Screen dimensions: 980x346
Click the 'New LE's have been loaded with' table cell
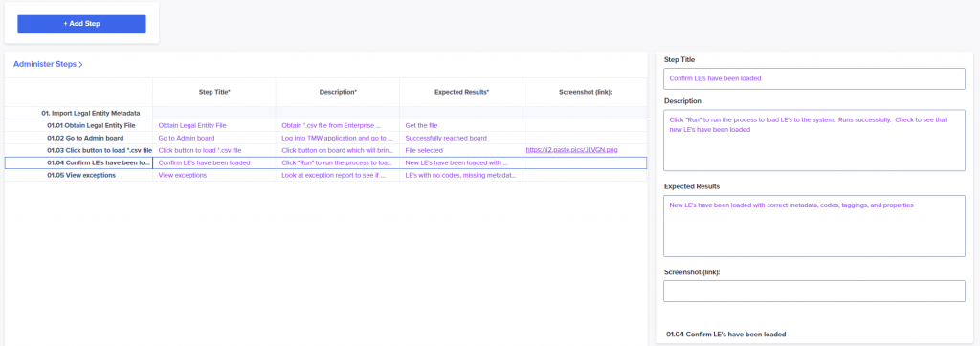(x=461, y=163)
